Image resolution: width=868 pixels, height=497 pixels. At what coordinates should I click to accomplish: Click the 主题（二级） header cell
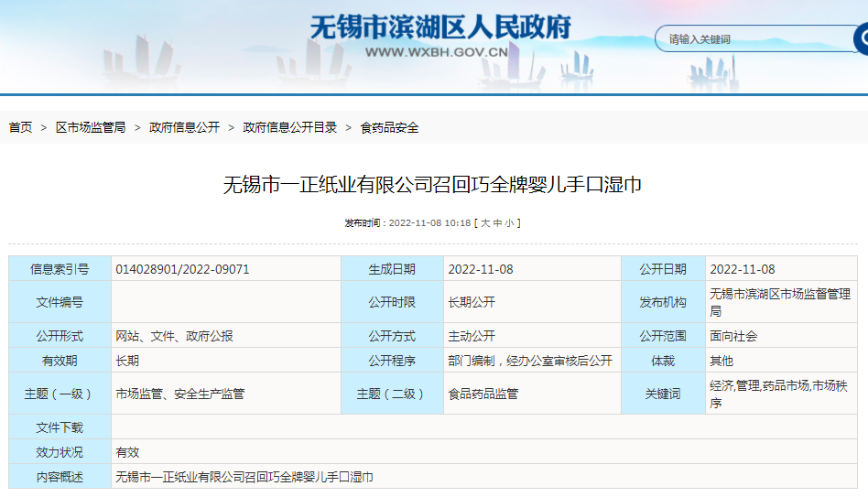(392, 394)
